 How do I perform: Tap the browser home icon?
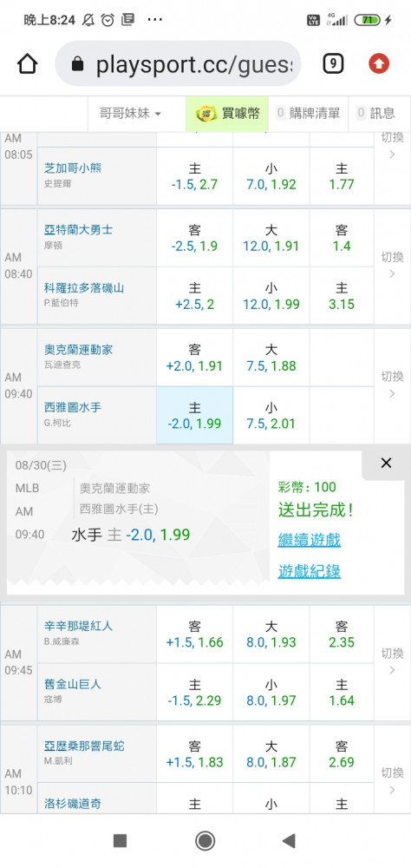click(x=28, y=64)
